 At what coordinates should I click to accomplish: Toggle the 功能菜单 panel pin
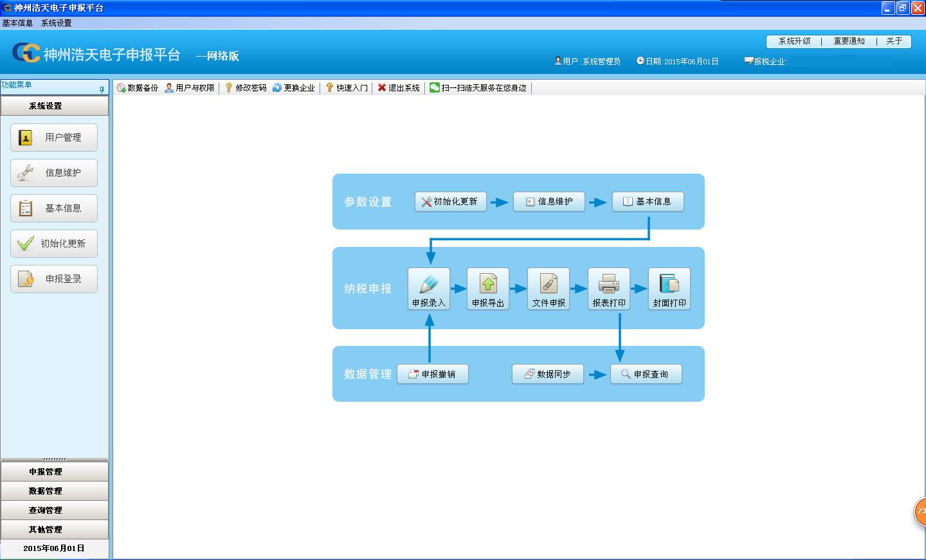click(102, 89)
